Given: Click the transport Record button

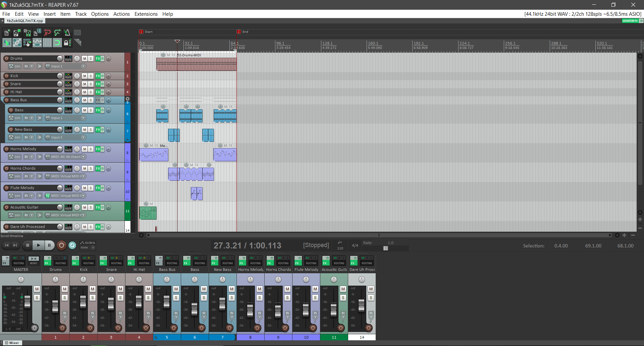Looking at the screenshot, I should tap(61, 245).
